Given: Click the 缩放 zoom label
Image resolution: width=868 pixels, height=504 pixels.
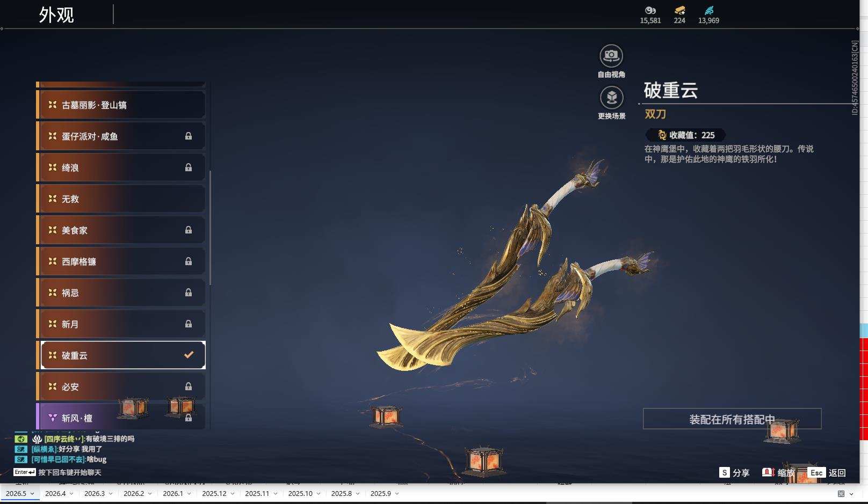Looking at the screenshot, I should tap(786, 473).
